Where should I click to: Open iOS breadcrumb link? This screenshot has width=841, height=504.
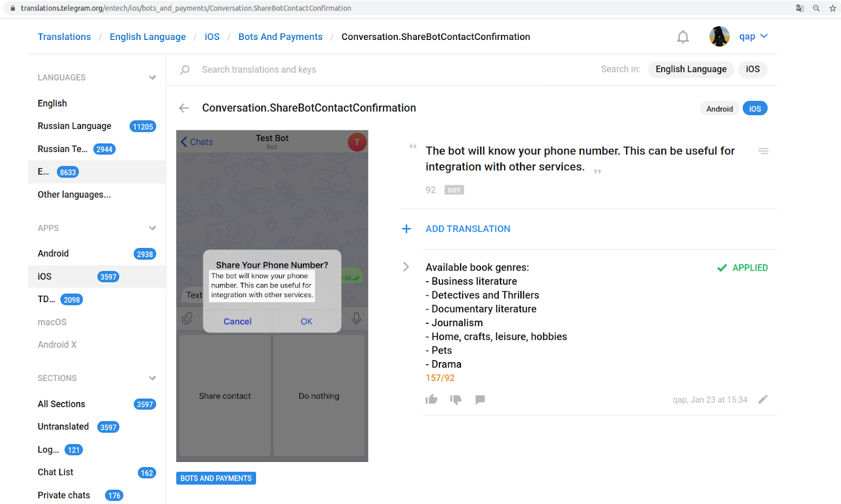coord(212,37)
